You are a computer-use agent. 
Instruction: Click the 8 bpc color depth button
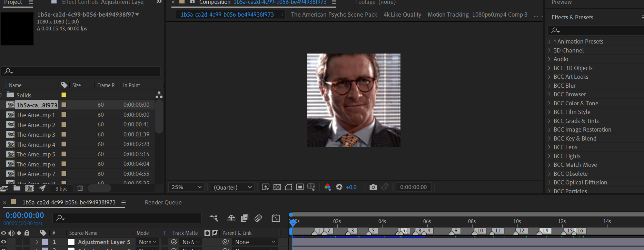click(61, 189)
